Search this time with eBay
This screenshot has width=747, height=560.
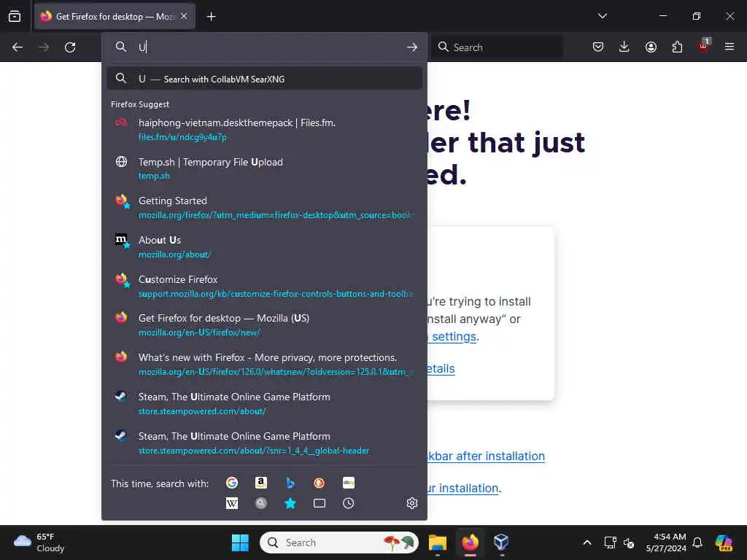(x=348, y=483)
